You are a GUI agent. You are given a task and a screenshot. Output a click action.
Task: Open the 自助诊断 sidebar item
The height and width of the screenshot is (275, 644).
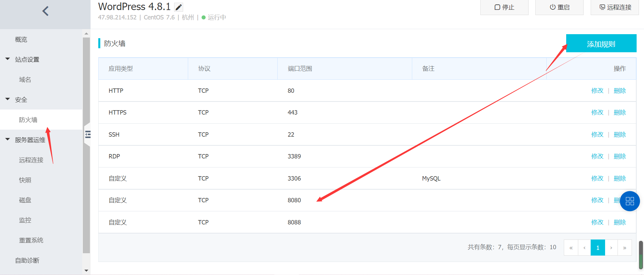coord(27,261)
